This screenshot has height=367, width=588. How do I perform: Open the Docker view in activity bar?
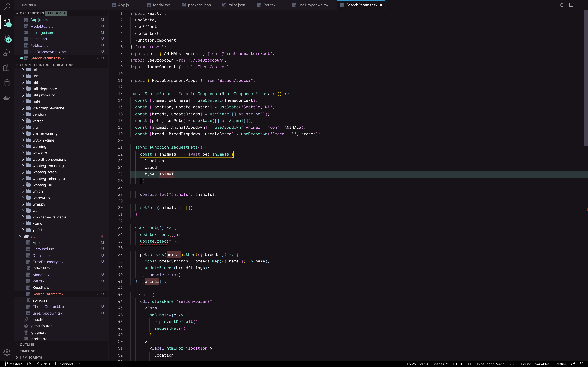coord(7,98)
